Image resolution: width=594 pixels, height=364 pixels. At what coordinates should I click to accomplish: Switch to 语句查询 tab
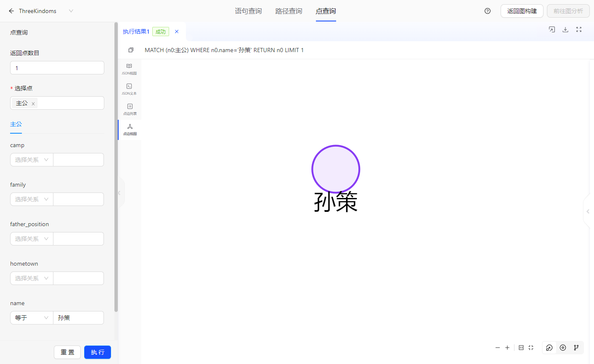(248, 11)
